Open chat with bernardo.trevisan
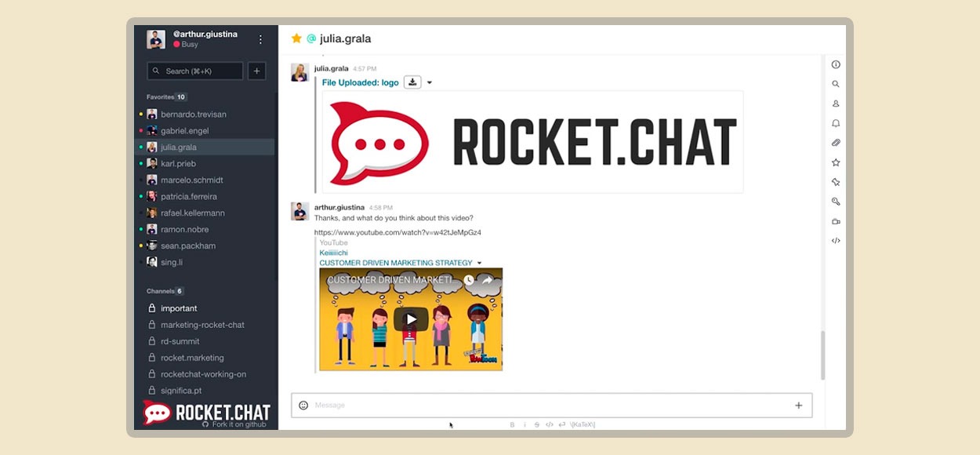Screen dimensions: 980x455 coord(204,115)
